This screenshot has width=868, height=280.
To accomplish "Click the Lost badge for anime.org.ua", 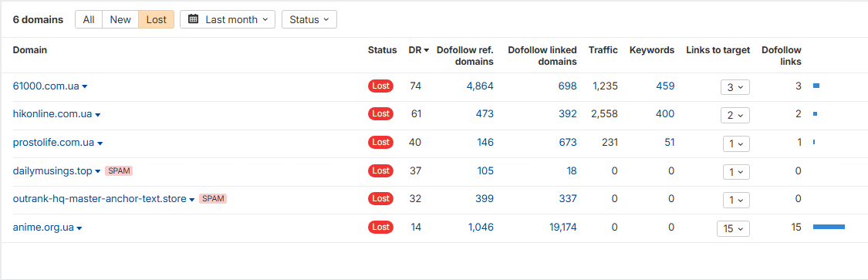I will pyautogui.click(x=381, y=227).
